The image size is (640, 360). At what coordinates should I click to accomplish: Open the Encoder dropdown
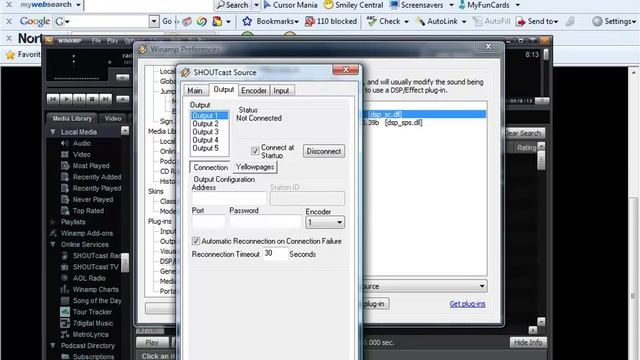[x=325, y=222]
